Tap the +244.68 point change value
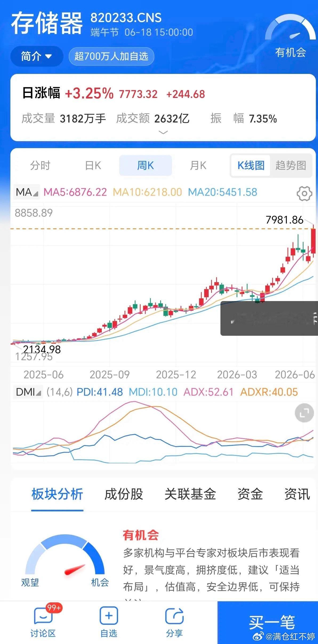 (x=186, y=94)
